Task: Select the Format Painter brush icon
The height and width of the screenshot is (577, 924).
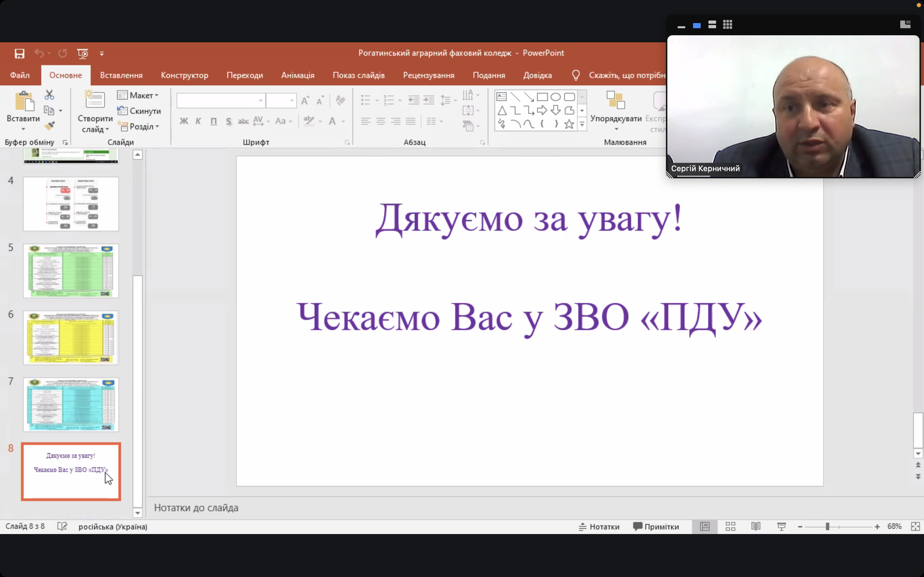Action: coord(50,126)
